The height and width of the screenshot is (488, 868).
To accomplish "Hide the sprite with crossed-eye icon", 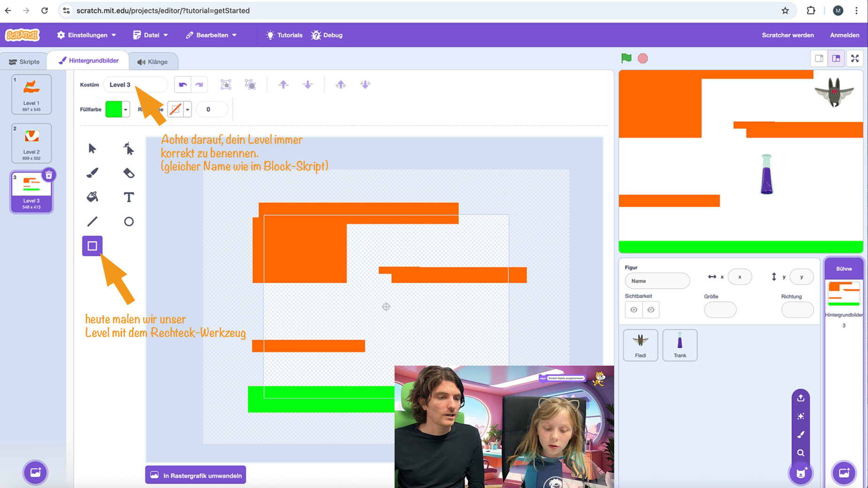I will click(x=651, y=309).
